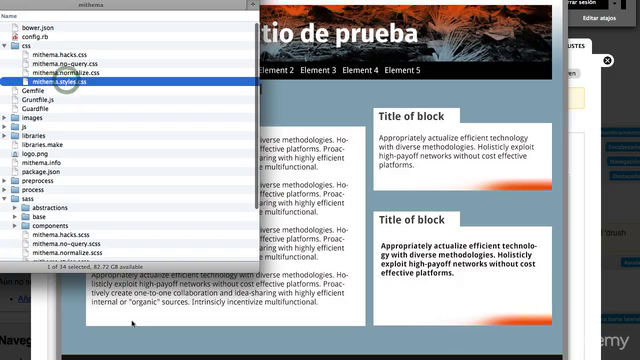
Task: Close the overlay with the X icon
Action: 607,61
